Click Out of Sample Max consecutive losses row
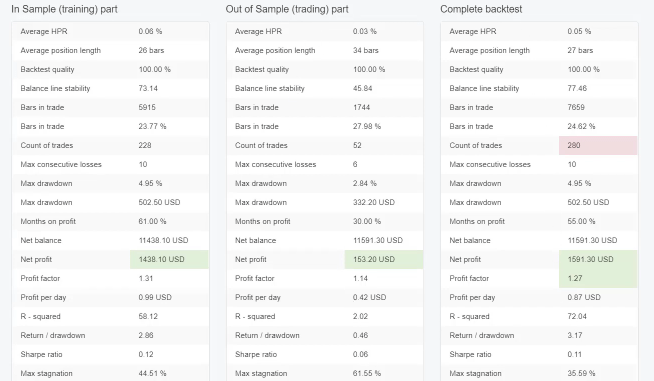Viewport: 654px width, 381px height. (325, 164)
